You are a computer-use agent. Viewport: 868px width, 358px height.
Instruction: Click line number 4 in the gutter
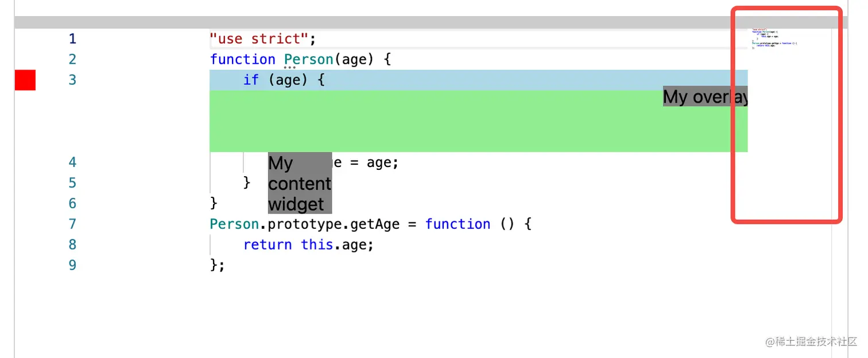coord(72,162)
